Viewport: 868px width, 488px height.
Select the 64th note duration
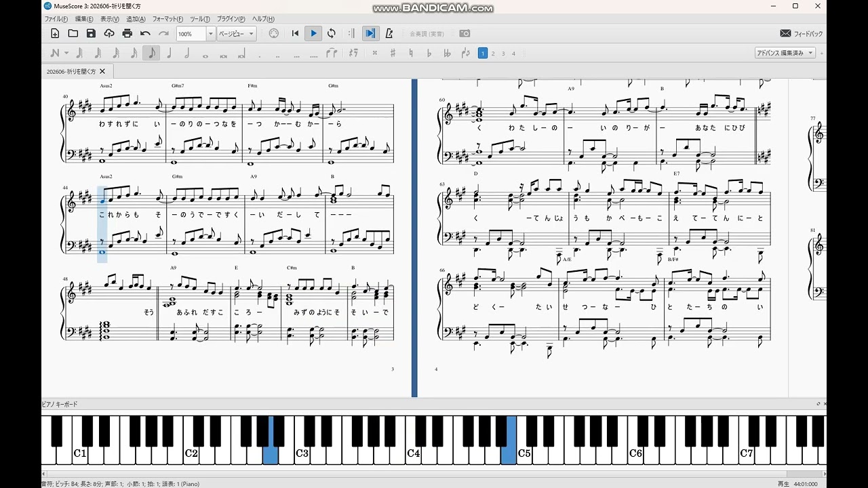point(98,53)
